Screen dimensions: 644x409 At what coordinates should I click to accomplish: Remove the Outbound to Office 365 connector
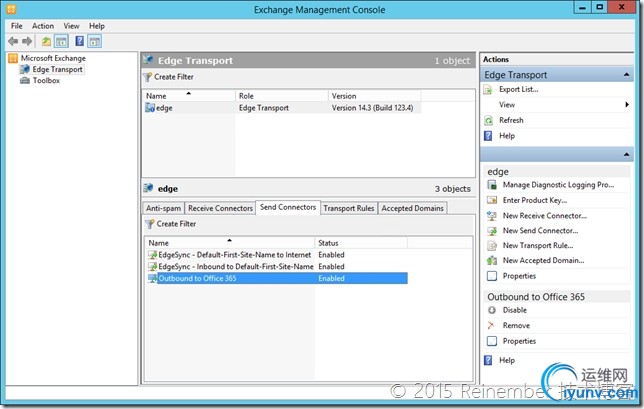[x=516, y=326]
